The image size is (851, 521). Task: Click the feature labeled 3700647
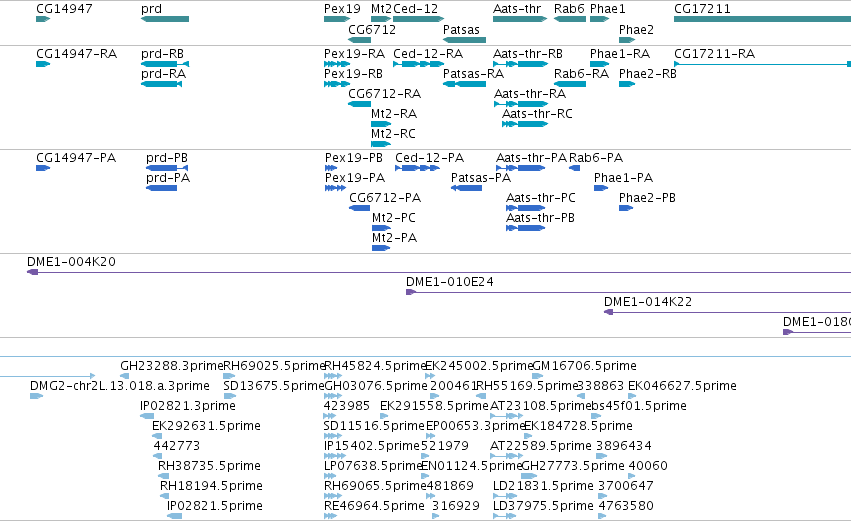pyautogui.click(x=626, y=487)
